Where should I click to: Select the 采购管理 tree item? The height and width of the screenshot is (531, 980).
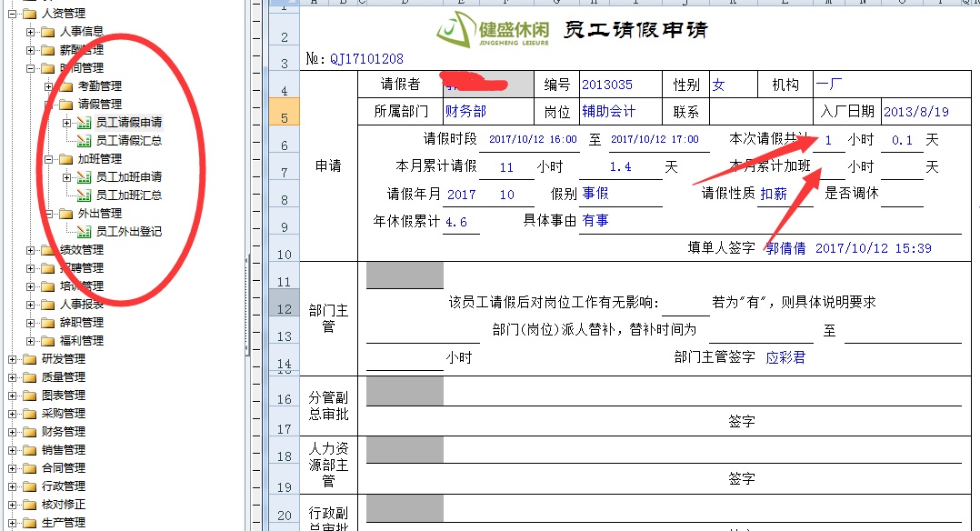click(64, 414)
